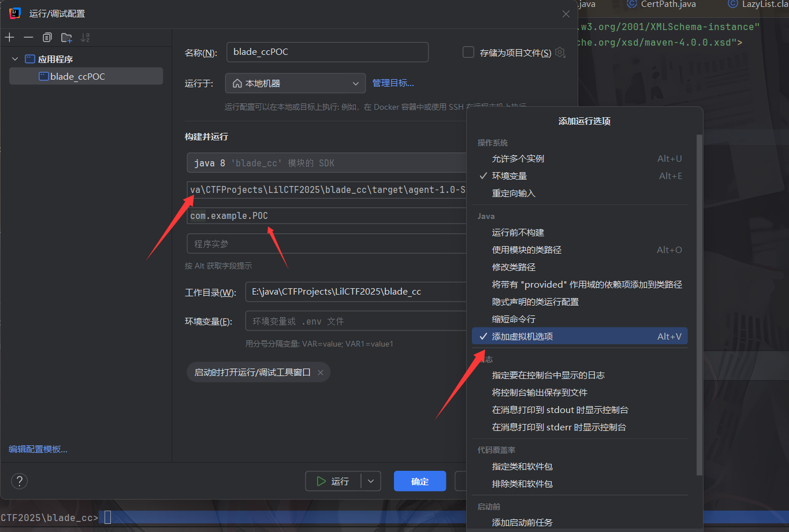Image resolution: width=789 pixels, height=532 pixels.
Task: Click the copy configuration icon
Action: point(47,38)
